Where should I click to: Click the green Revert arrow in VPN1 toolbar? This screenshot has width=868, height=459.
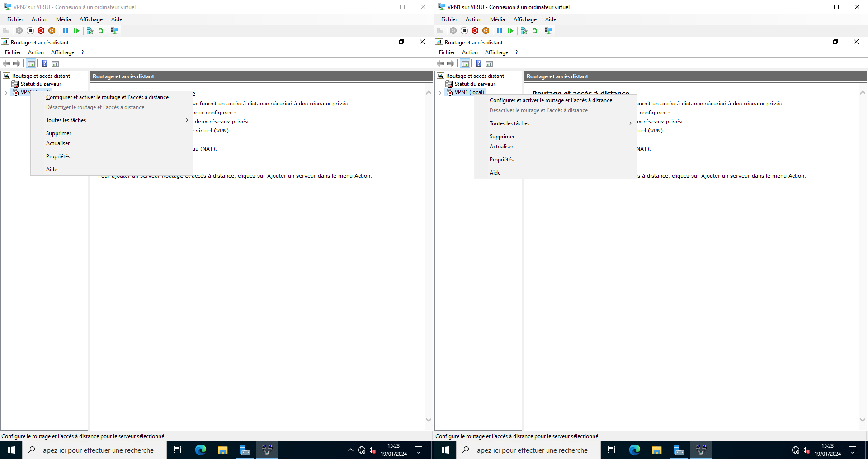535,31
